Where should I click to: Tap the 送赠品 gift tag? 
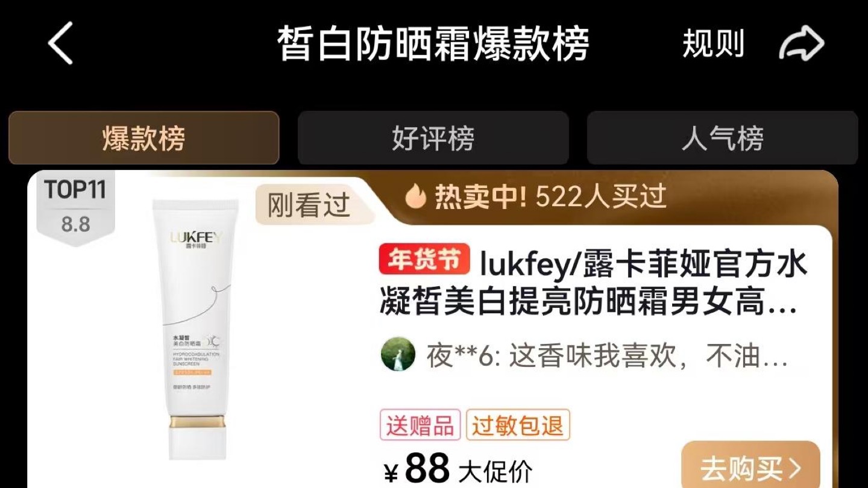tap(420, 425)
